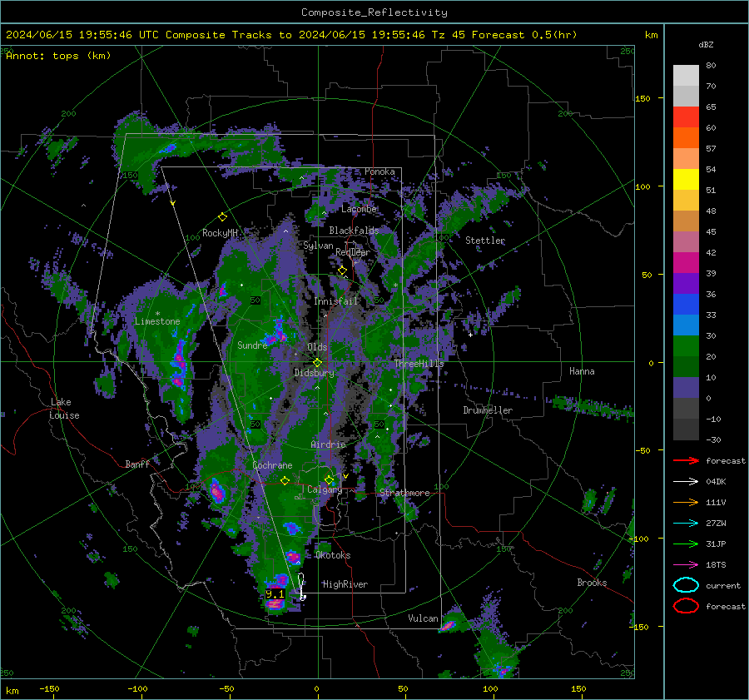Click the bright red swatch below 65
The height and width of the screenshot is (700, 749).
[x=686, y=117]
